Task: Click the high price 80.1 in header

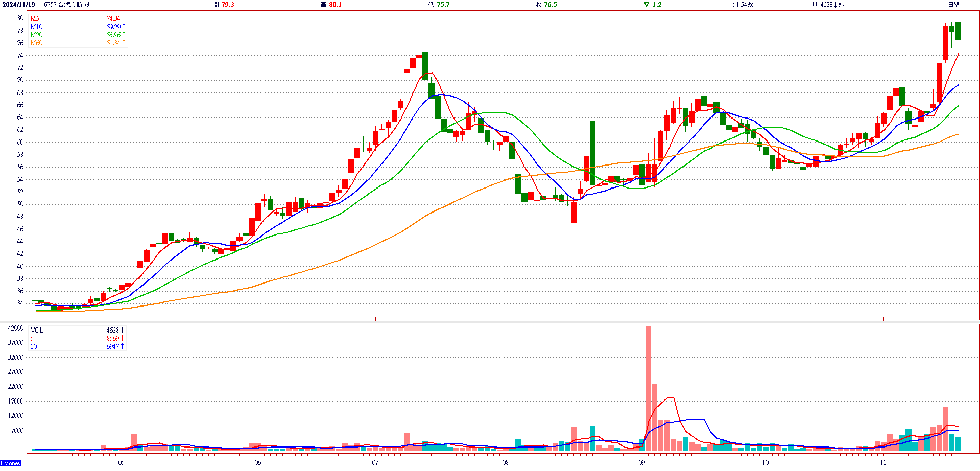Action: [x=335, y=5]
